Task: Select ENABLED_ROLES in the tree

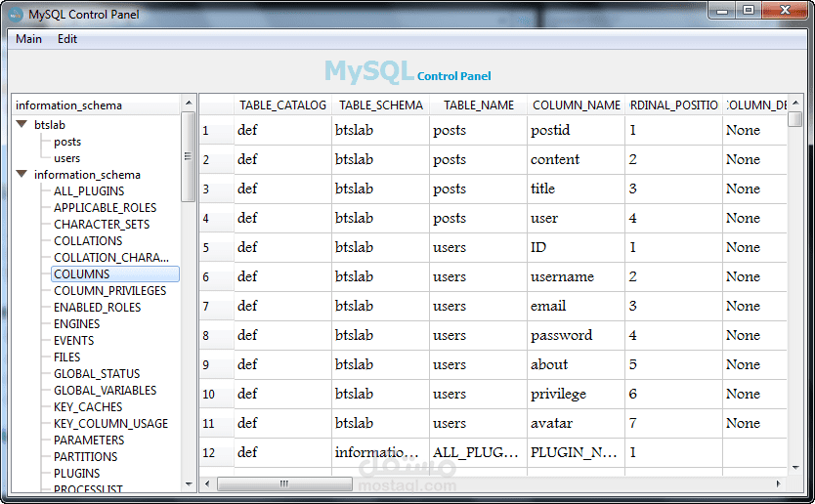Action: (x=97, y=308)
